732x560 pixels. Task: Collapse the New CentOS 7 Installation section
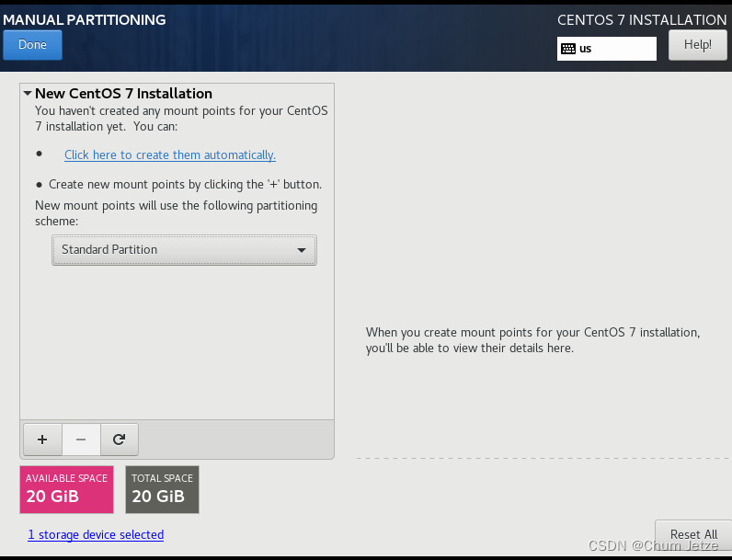coord(28,94)
